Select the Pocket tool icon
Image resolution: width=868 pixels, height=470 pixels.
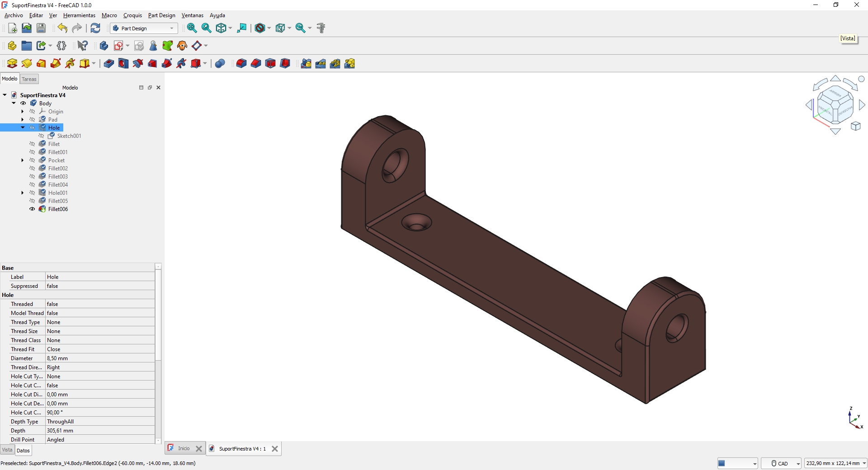[109, 64]
